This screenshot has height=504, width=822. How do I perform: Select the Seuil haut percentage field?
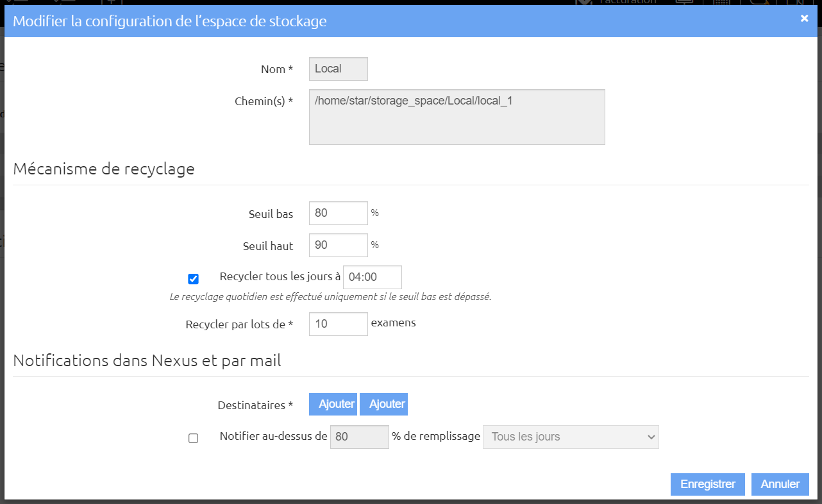pyautogui.click(x=339, y=246)
